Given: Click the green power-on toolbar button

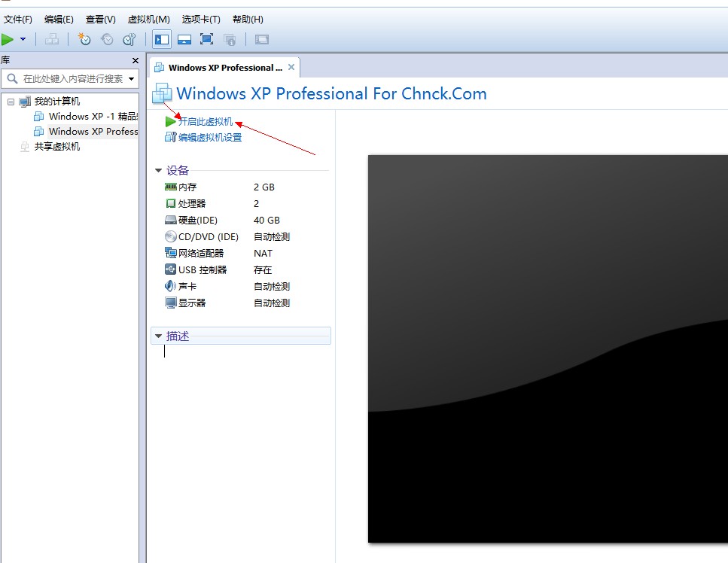Looking at the screenshot, I should pos(8,39).
